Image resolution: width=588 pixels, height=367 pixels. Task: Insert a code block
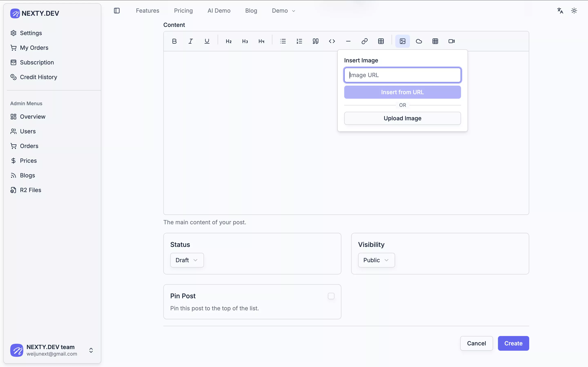pyautogui.click(x=332, y=41)
